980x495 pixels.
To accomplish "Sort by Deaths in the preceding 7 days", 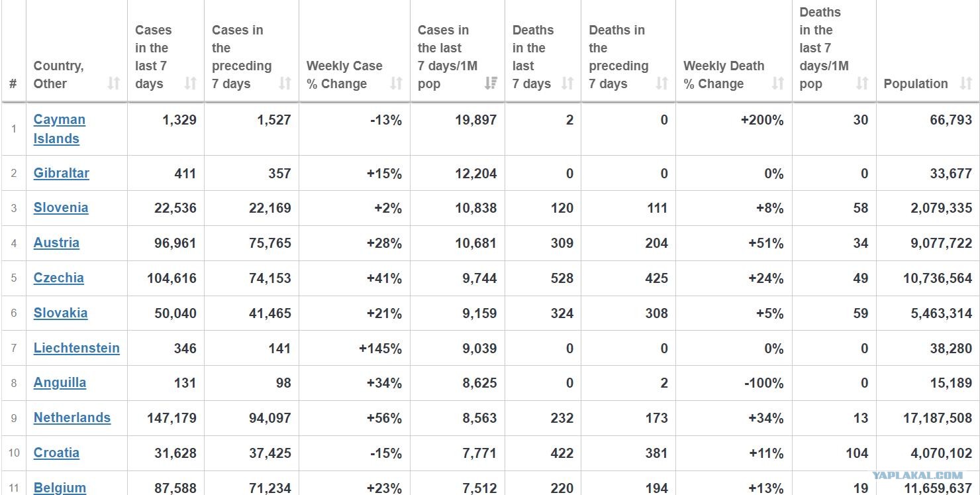I will pyautogui.click(x=662, y=83).
